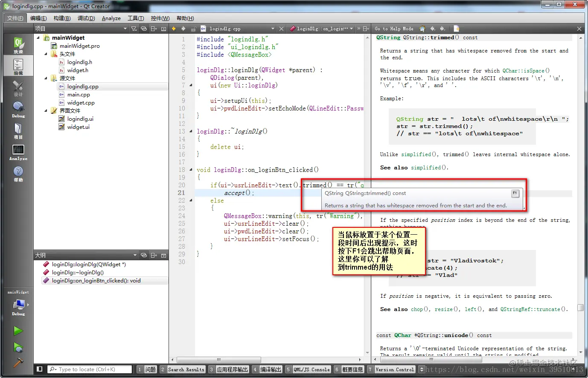Synchronize project tree with editor
Image resolution: width=588 pixels, height=378 pixels.
click(144, 29)
